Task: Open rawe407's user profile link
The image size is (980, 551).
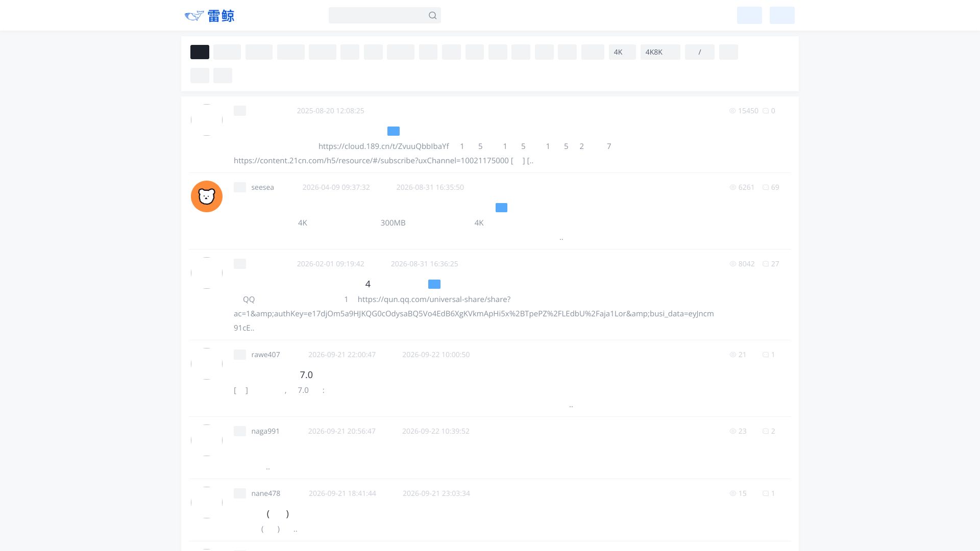Action: pyautogui.click(x=265, y=355)
